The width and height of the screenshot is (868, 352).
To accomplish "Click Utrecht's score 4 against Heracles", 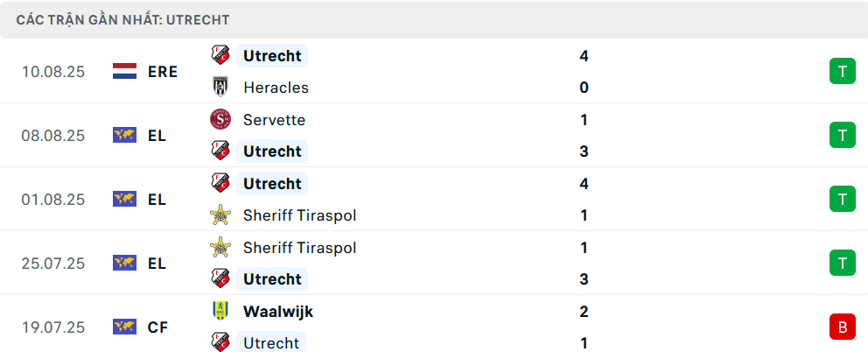I will 584,56.
